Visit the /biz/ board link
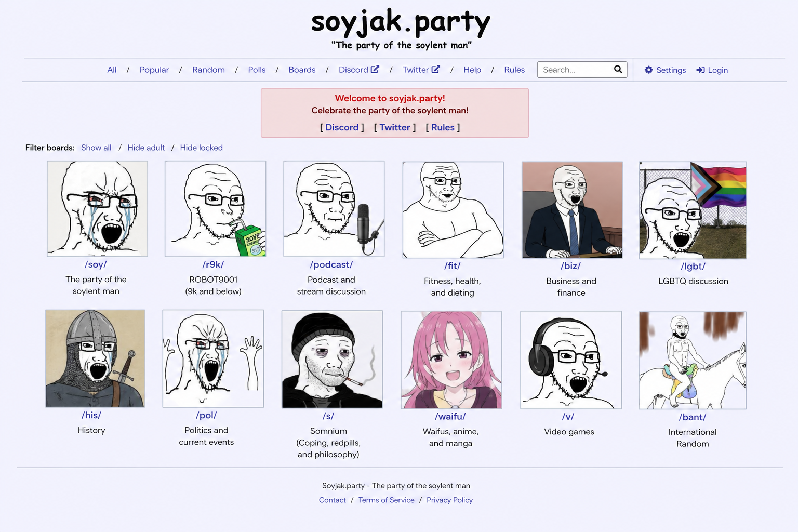 point(570,266)
